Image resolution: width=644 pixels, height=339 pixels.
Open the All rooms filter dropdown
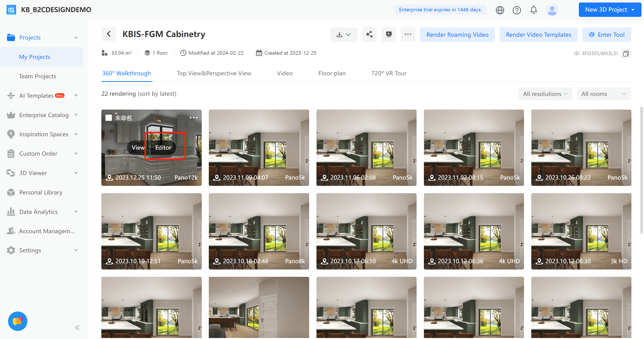(x=603, y=94)
